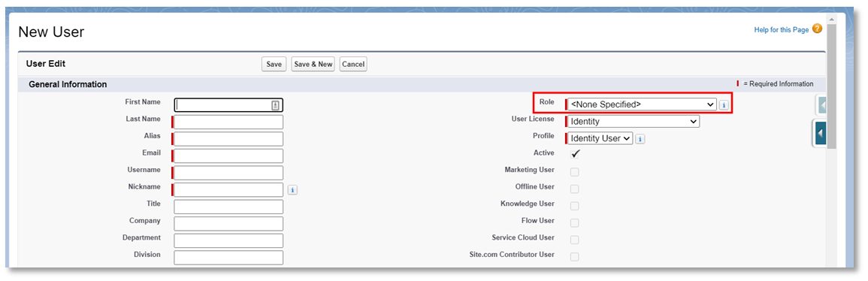Open the Role dropdown

point(642,104)
